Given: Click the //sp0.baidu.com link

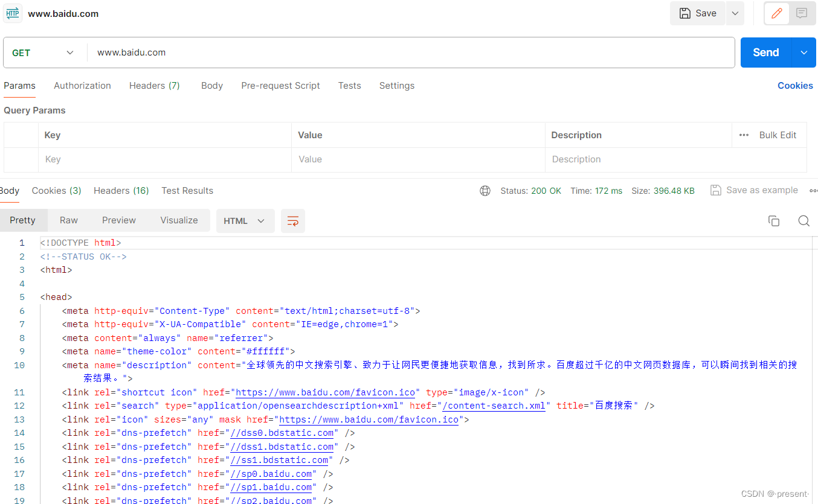Looking at the screenshot, I should (271, 474).
